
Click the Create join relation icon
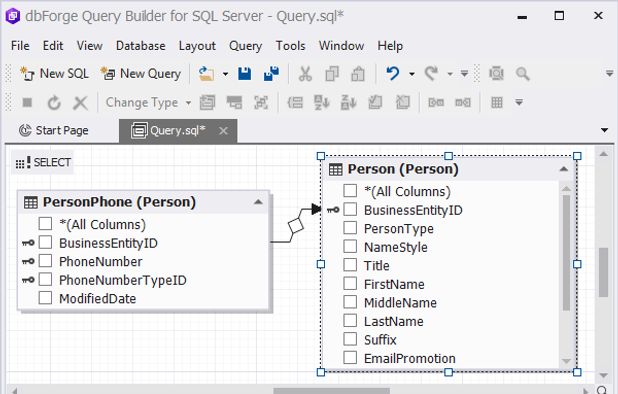point(436,103)
